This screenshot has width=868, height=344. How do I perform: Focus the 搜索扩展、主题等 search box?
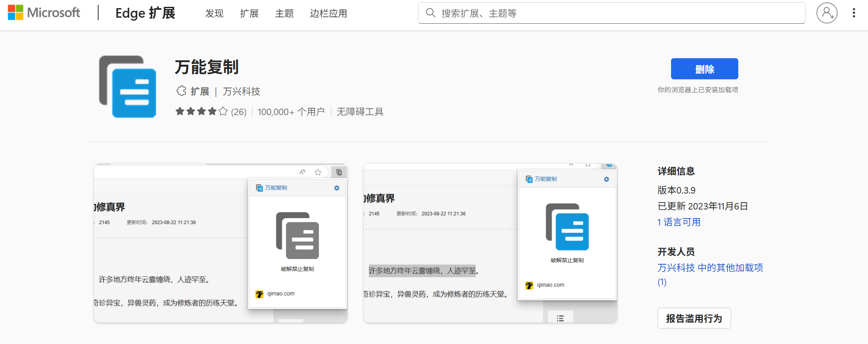pos(612,13)
